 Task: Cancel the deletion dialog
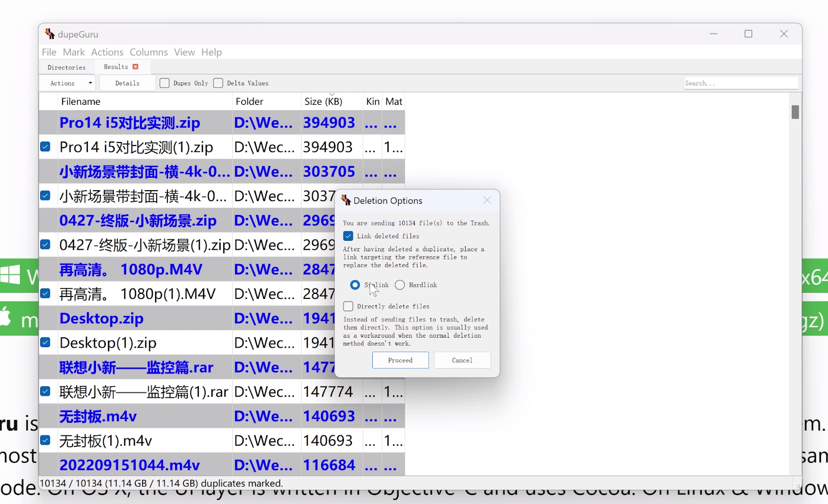pyautogui.click(x=462, y=360)
